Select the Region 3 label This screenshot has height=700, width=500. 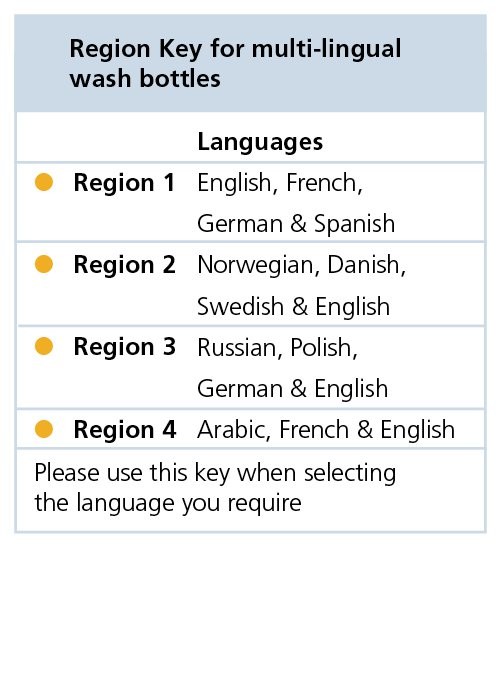point(125,347)
